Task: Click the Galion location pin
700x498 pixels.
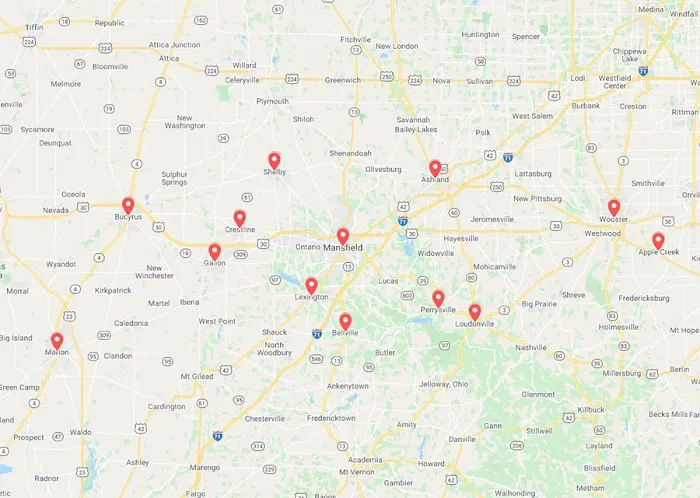Action: tap(215, 252)
